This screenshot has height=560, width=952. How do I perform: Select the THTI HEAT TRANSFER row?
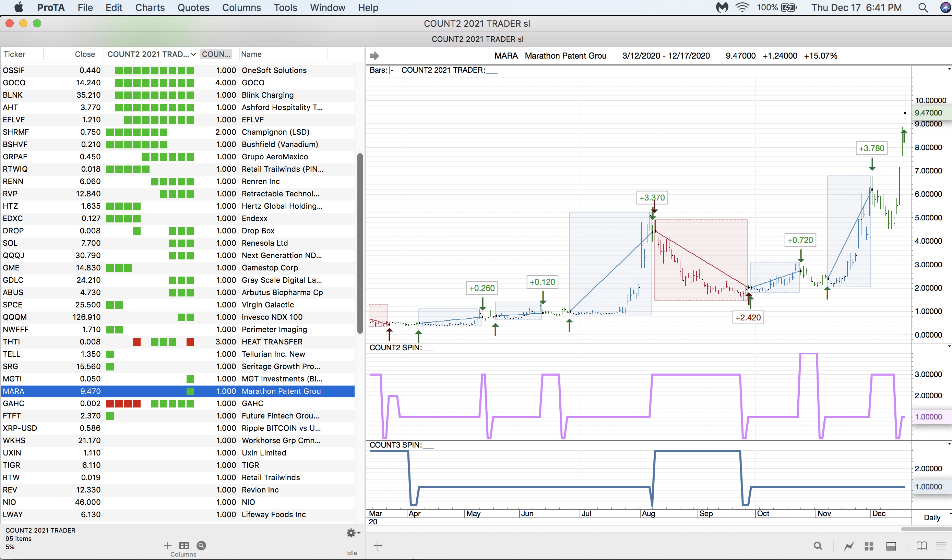coord(178,342)
